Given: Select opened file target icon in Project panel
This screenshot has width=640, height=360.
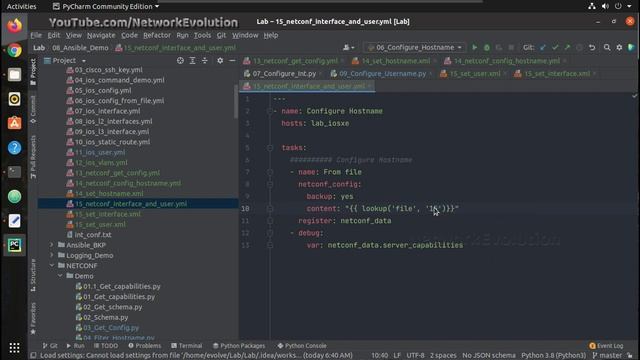Looking at the screenshot, I should (x=180, y=60).
